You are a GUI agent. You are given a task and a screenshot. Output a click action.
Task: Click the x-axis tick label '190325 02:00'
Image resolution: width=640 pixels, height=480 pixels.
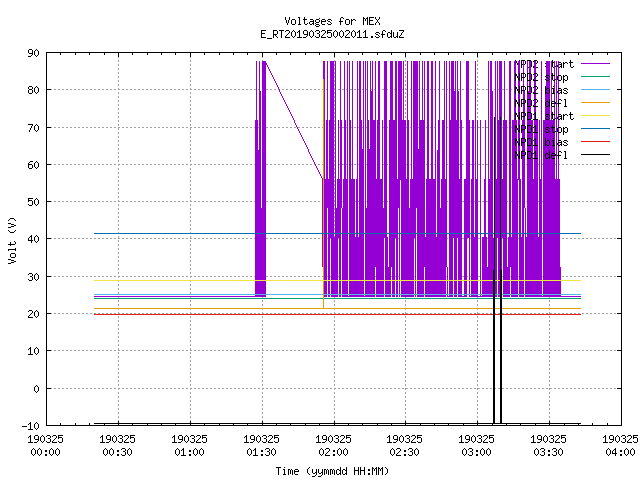coord(333,446)
